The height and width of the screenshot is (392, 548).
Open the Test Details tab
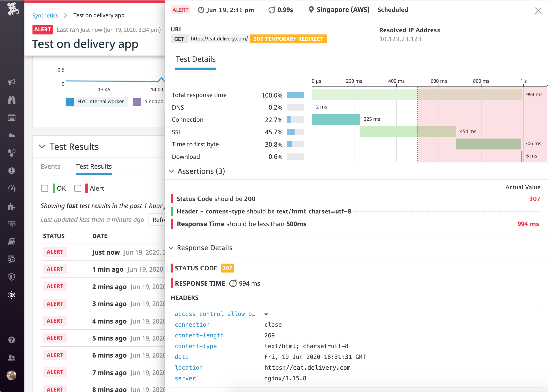(196, 59)
